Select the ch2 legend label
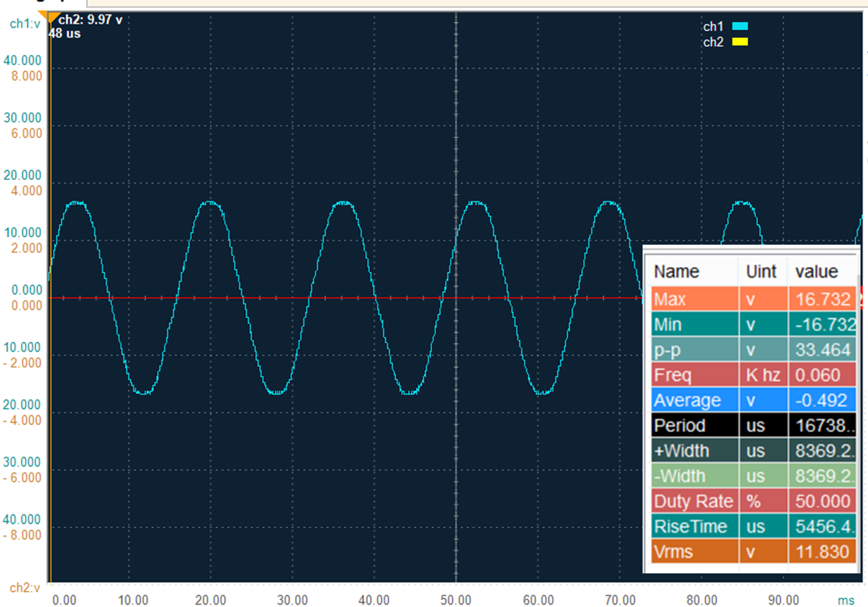 point(713,42)
